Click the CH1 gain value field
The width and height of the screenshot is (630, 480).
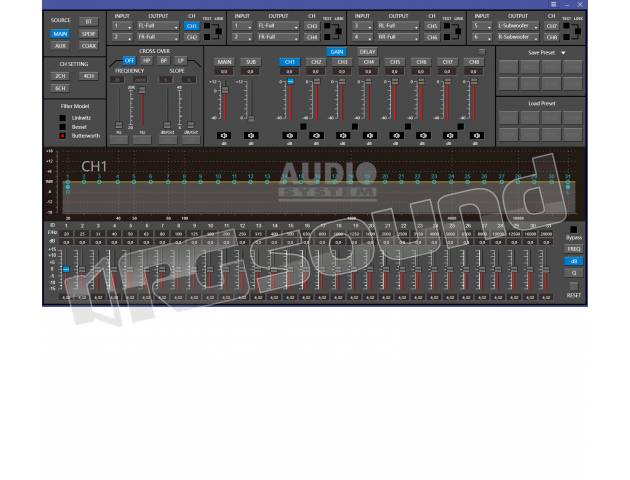pyautogui.click(x=290, y=71)
